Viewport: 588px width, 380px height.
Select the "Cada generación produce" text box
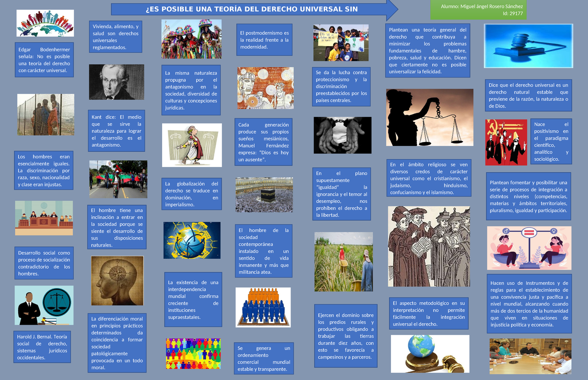point(264,142)
